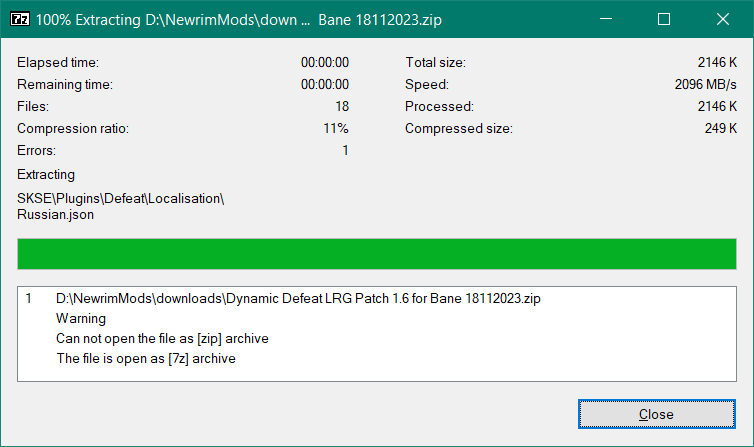Screen dimensions: 754x447
Task: Click the 'Extracting' status label
Action: 46,174
